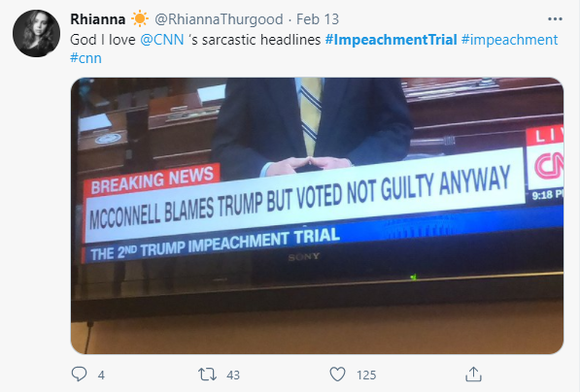Screen dimensions: 580x392
Task: Click the sun emoji beside Rhianna's name
Action: (140, 19)
